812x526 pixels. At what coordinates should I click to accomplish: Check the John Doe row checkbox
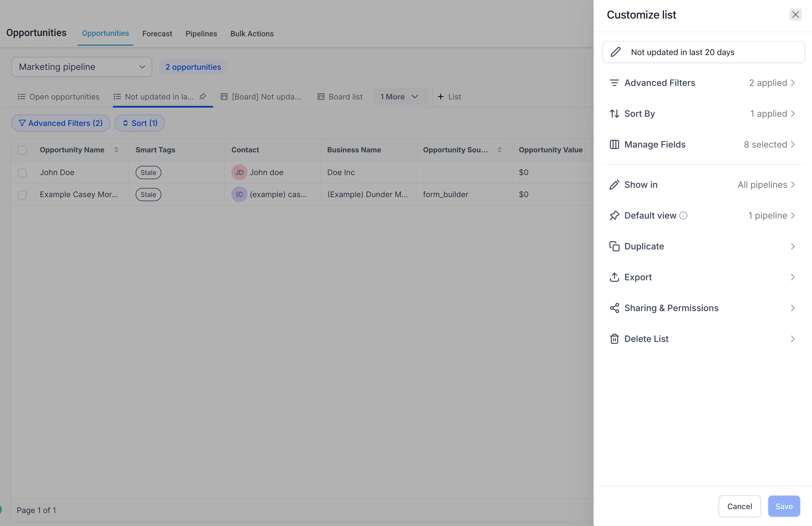click(22, 173)
